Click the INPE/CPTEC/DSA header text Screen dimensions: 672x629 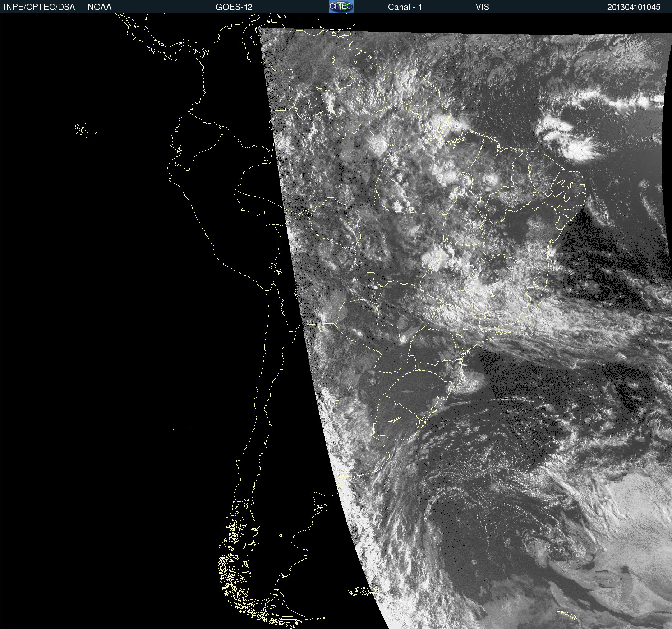(x=39, y=7)
